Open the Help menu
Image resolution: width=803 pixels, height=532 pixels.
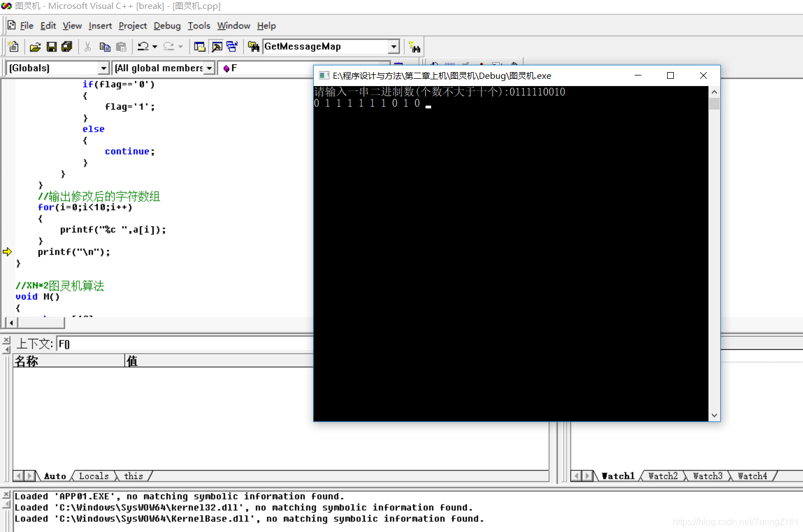(267, 26)
